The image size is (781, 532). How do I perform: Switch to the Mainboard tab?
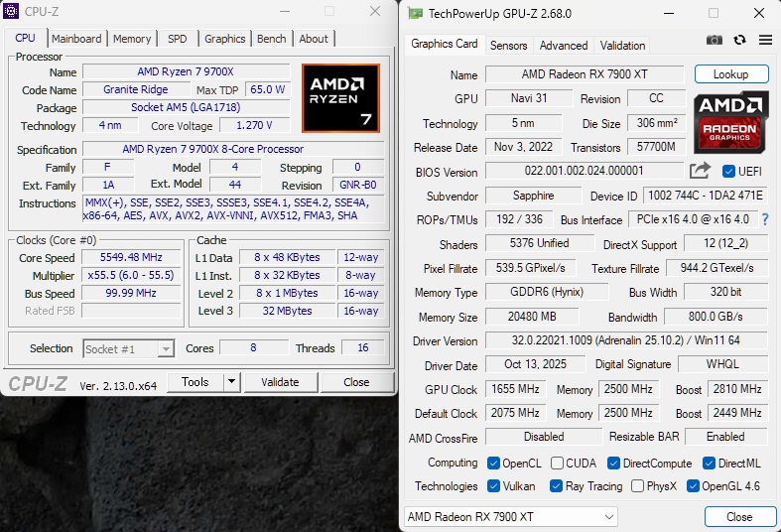point(76,39)
